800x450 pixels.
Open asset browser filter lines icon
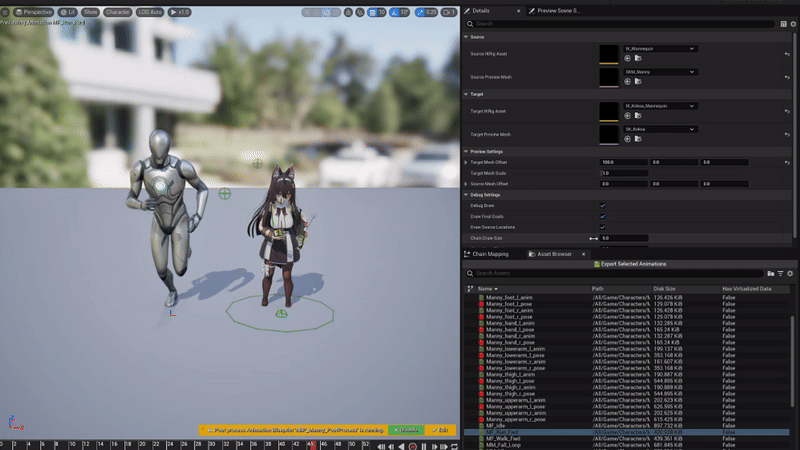(x=781, y=274)
